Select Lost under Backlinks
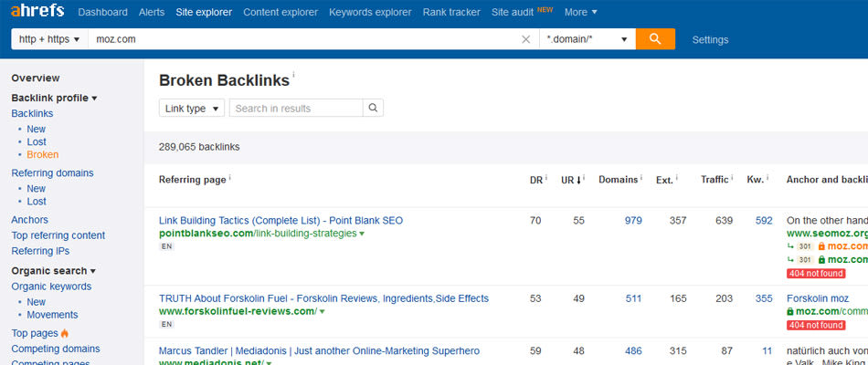This screenshot has height=365, width=868. click(x=37, y=141)
